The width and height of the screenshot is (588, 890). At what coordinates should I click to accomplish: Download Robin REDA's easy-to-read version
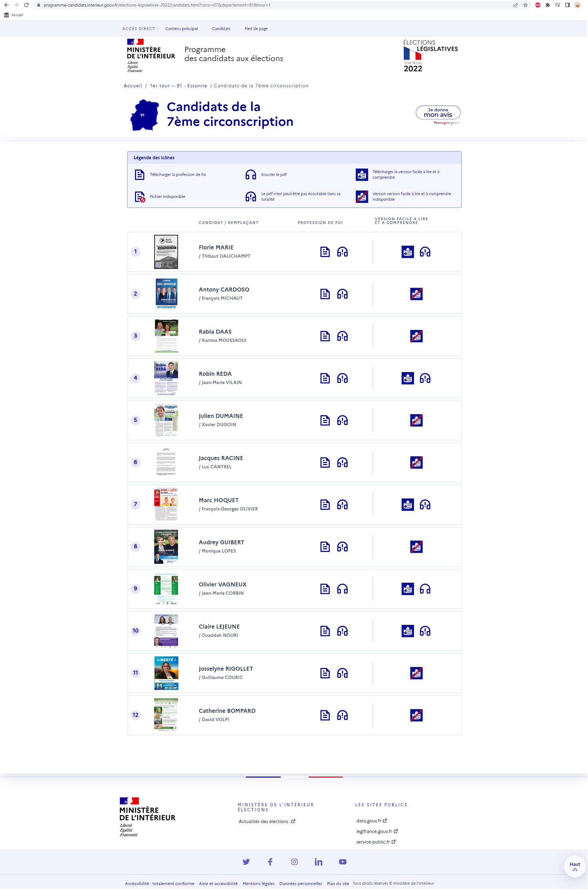pos(407,378)
